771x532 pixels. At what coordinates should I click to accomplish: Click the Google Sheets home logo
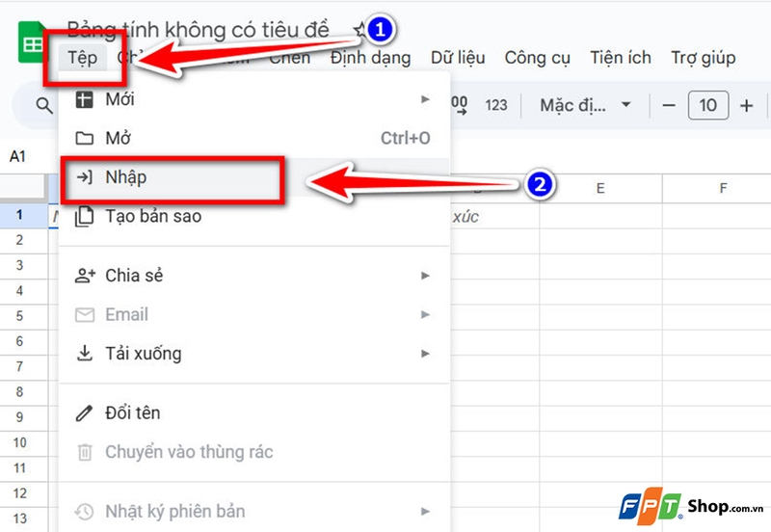tap(33, 43)
